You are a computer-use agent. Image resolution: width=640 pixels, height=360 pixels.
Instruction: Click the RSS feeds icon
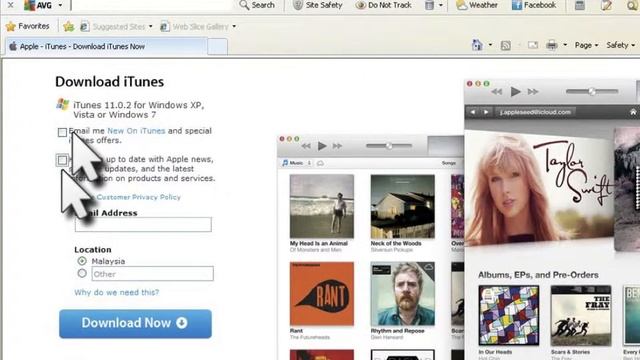tap(506, 45)
